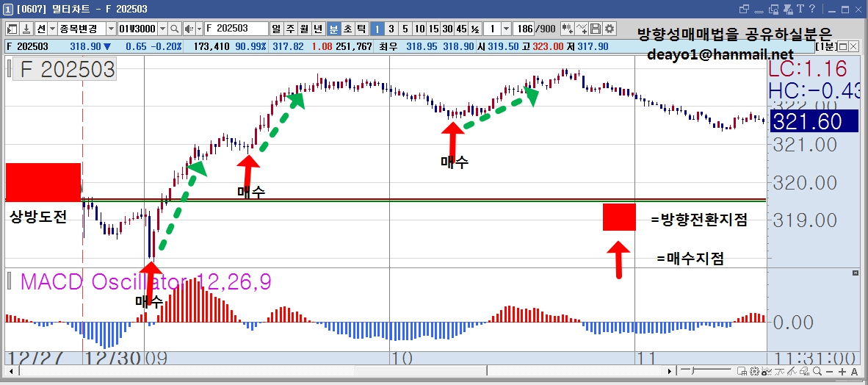Click the low price 317.90 value
The width and height of the screenshot is (868, 385).
pos(593,46)
